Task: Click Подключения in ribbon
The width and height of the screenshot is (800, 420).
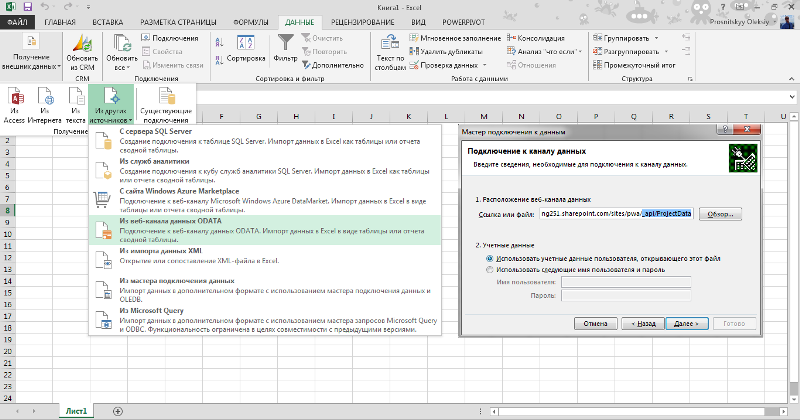Action: (x=170, y=38)
